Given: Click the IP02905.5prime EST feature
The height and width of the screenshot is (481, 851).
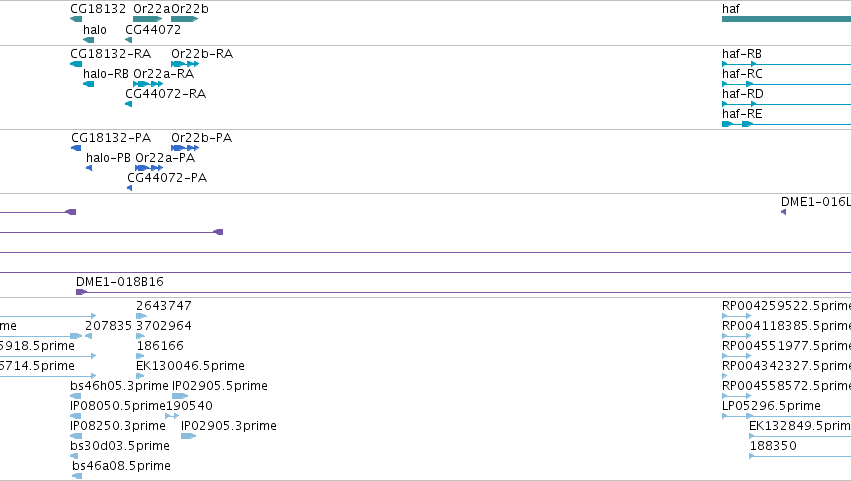Looking at the screenshot, I should 180,396.
